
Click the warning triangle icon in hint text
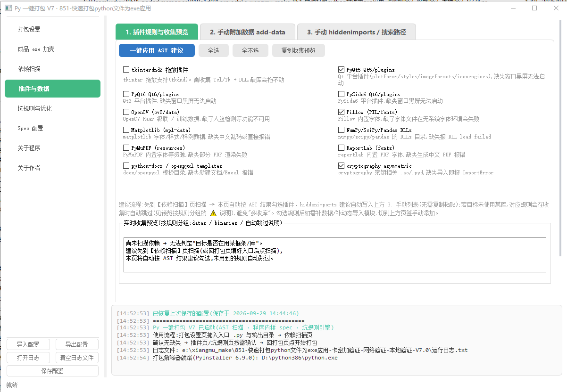(x=213, y=213)
